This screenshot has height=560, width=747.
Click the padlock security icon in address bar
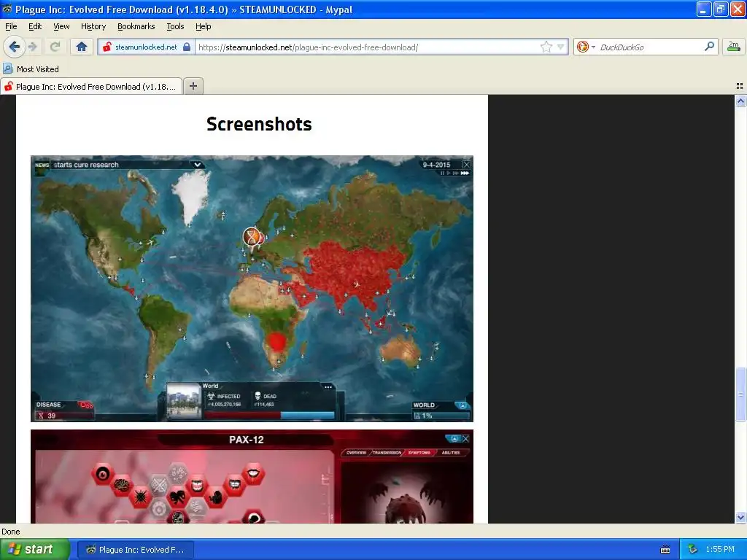(x=187, y=47)
